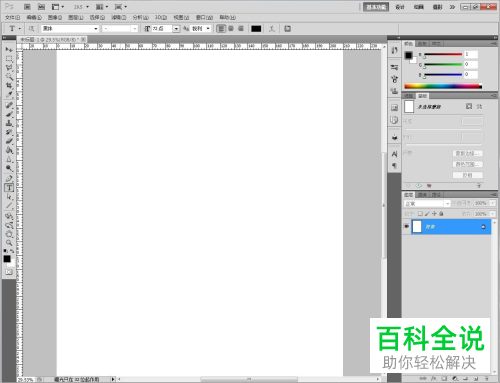Open the 图像 (Image) menu
Image resolution: width=500 pixels, height=383 pixels.
click(x=55, y=17)
